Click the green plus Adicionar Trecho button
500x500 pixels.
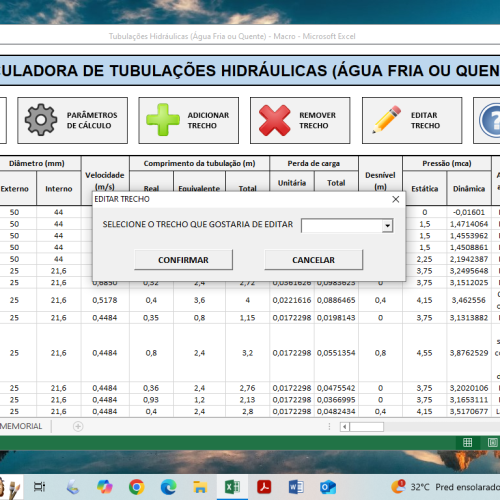(189, 120)
